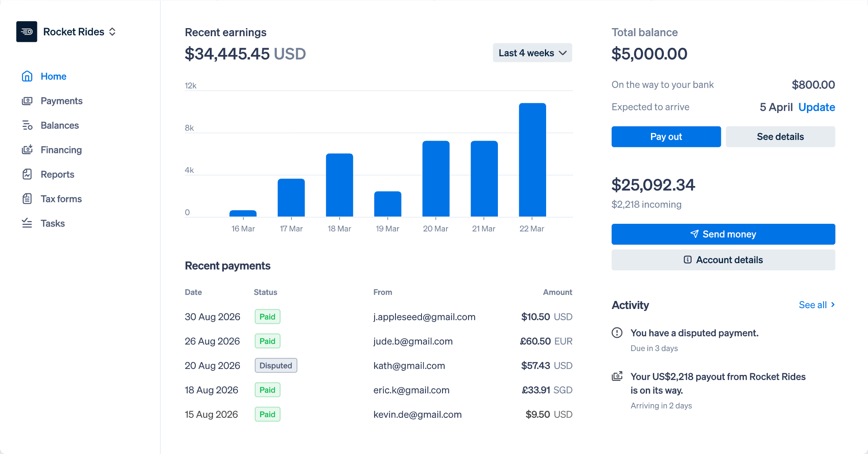Open the Financing menu item
Screen dimensions: 868x454
(x=61, y=150)
